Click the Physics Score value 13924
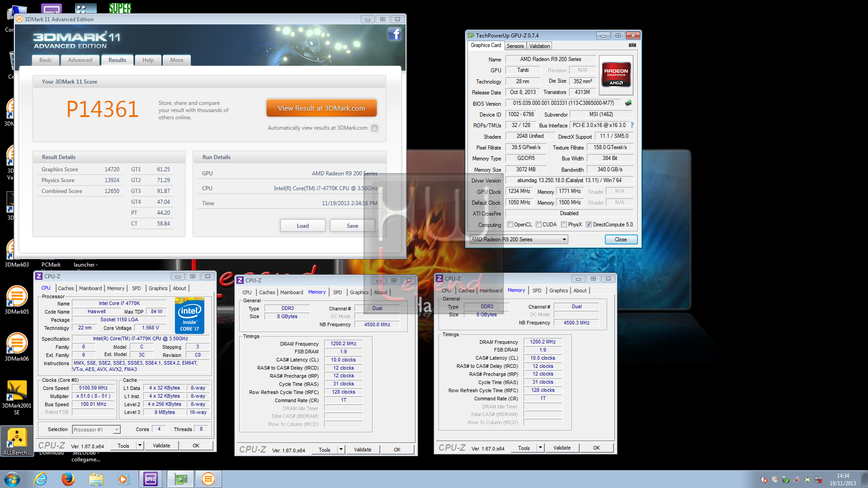Image resolution: width=868 pixels, height=488 pixels. tap(112, 180)
